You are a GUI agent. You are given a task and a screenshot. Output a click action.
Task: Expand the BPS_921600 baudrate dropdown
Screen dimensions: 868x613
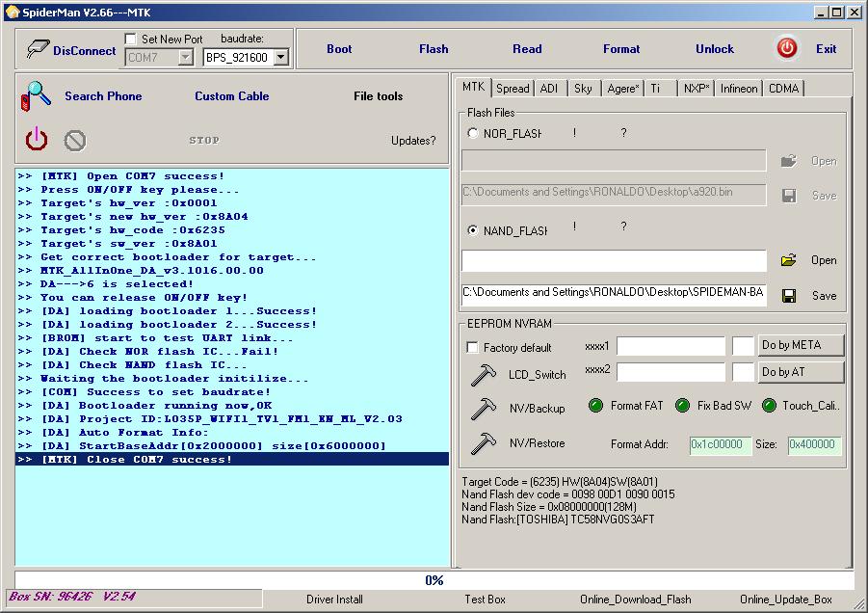click(x=281, y=57)
